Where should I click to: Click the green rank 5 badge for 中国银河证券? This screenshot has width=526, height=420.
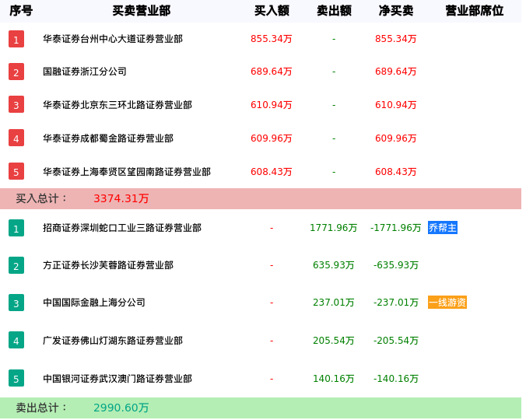pos(16,378)
